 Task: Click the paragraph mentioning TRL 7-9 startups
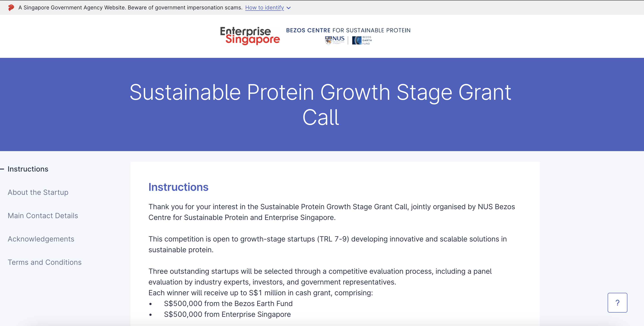[328, 244]
